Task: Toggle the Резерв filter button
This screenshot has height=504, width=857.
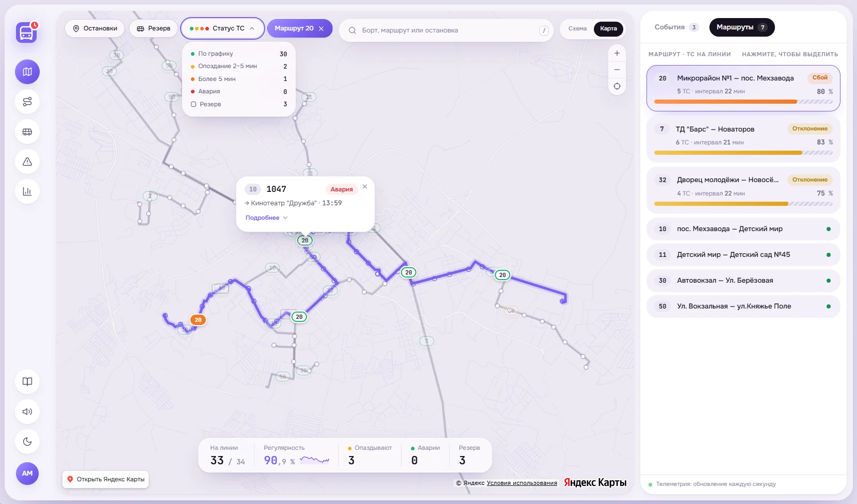Action: coord(153,28)
